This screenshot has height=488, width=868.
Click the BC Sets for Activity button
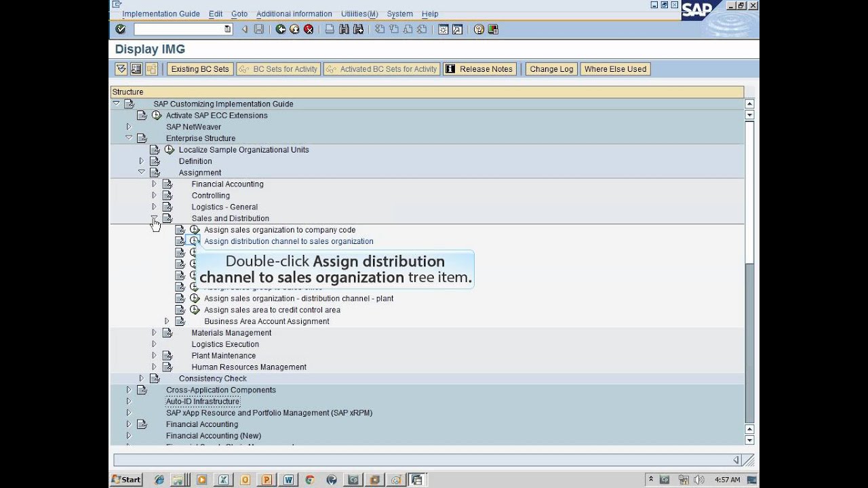(279, 69)
